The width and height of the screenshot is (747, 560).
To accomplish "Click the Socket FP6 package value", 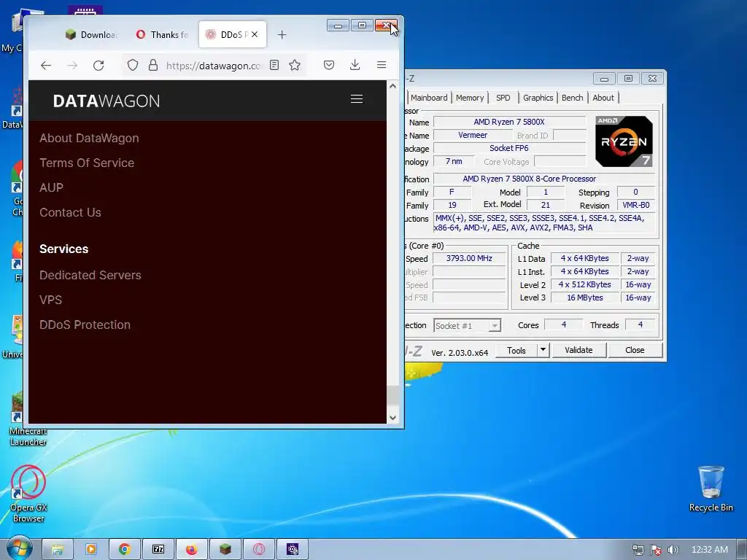I will 508,148.
